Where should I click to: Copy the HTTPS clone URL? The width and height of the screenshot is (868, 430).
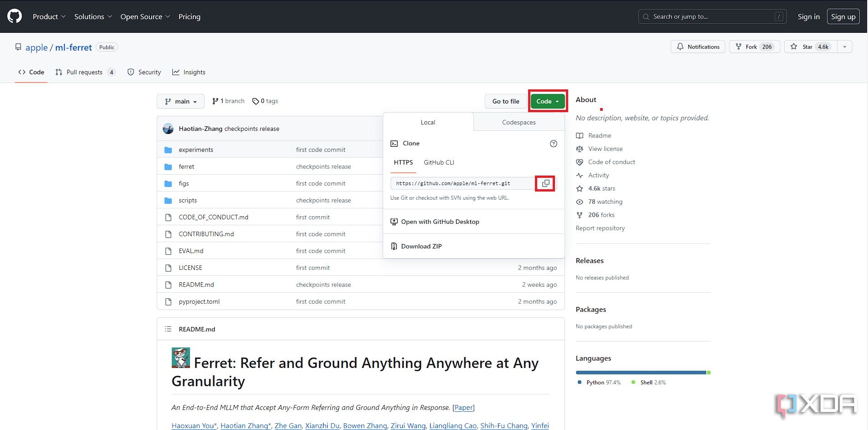(x=545, y=183)
